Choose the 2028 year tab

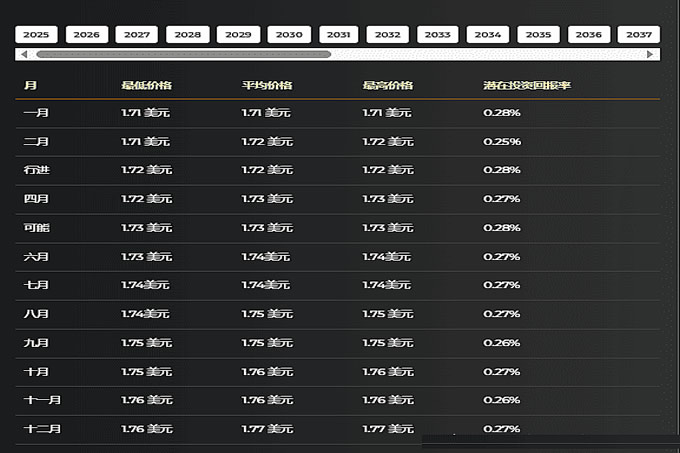187,35
